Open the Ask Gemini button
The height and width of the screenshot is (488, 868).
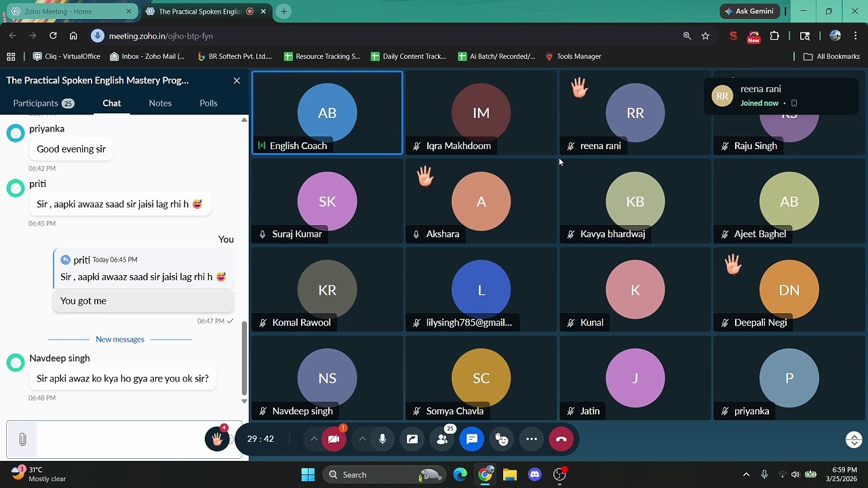click(x=749, y=12)
